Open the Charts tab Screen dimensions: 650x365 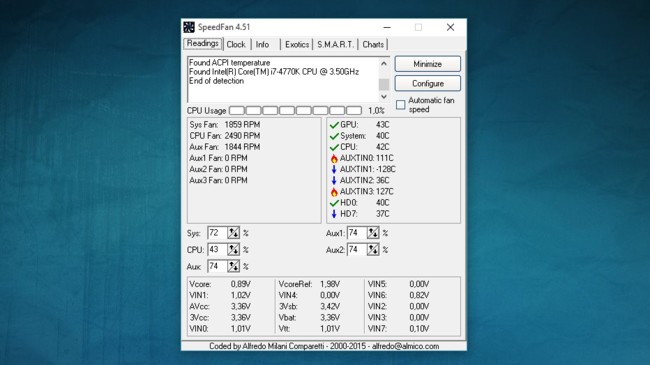pos(373,44)
